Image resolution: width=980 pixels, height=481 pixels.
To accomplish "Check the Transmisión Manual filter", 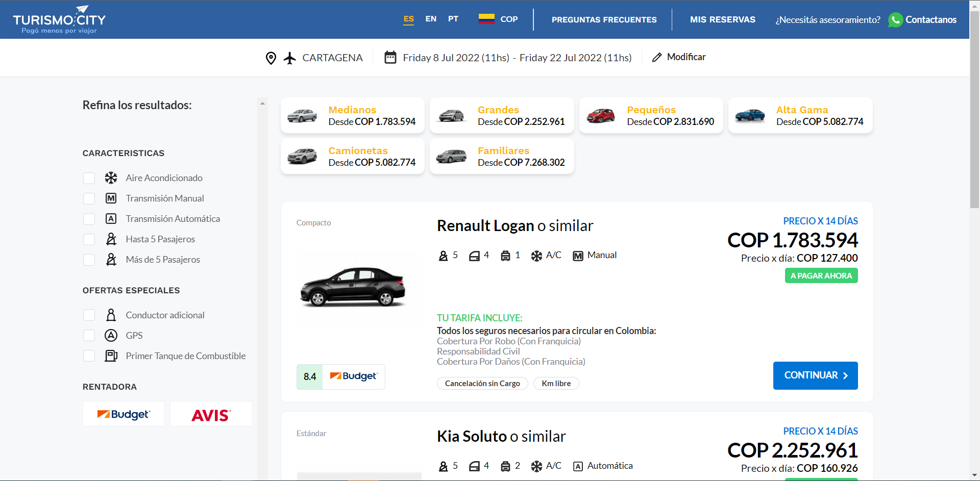I will 89,198.
